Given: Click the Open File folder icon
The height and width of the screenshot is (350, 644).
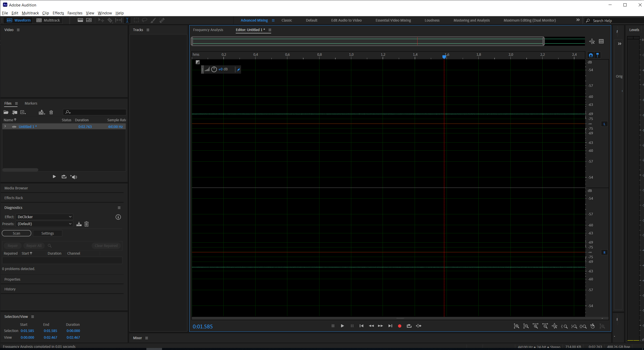Looking at the screenshot, I should (6, 112).
